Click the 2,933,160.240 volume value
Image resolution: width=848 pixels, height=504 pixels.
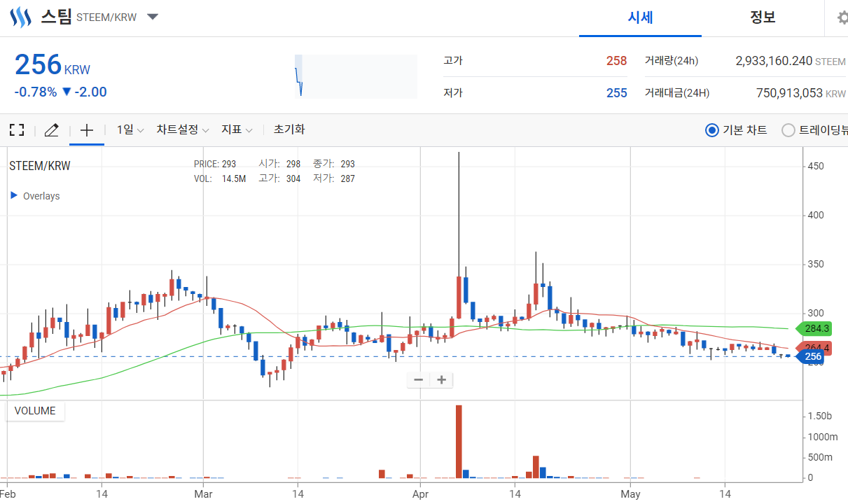point(773,61)
